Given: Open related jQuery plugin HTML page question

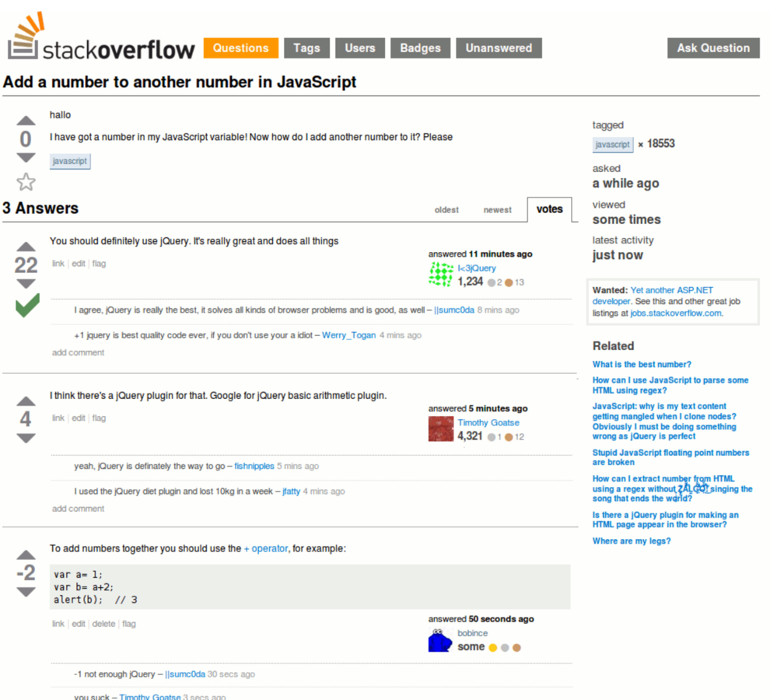Looking at the screenshot, I should point(666,520).
